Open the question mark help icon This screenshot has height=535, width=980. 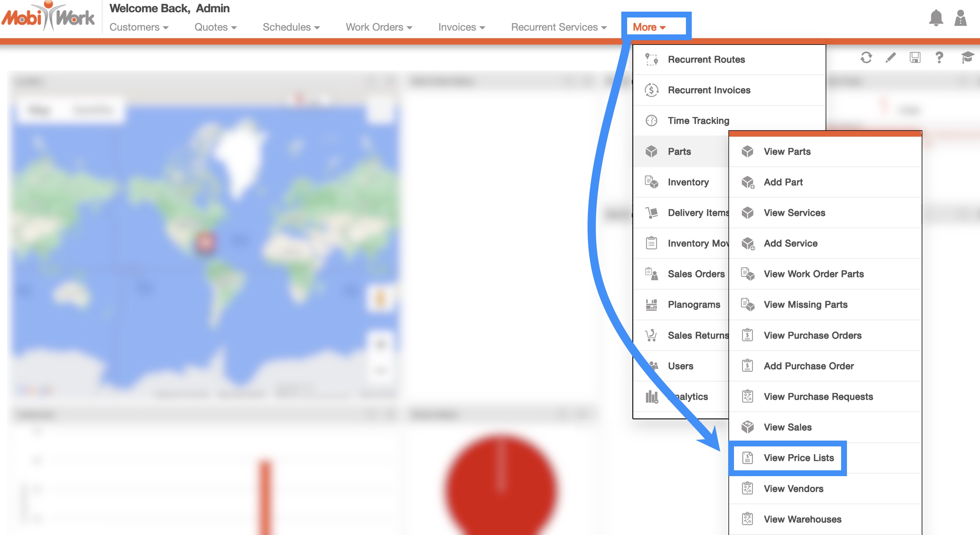coord(939,57)
